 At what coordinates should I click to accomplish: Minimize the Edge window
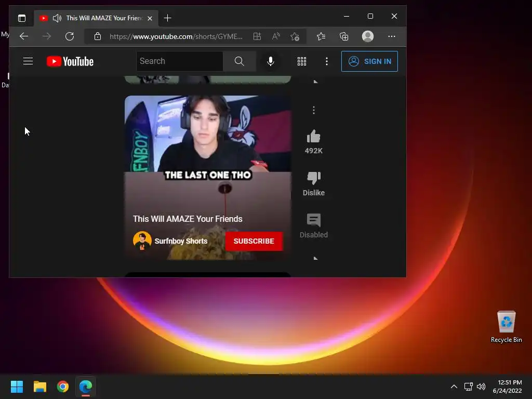click(347, 16)
